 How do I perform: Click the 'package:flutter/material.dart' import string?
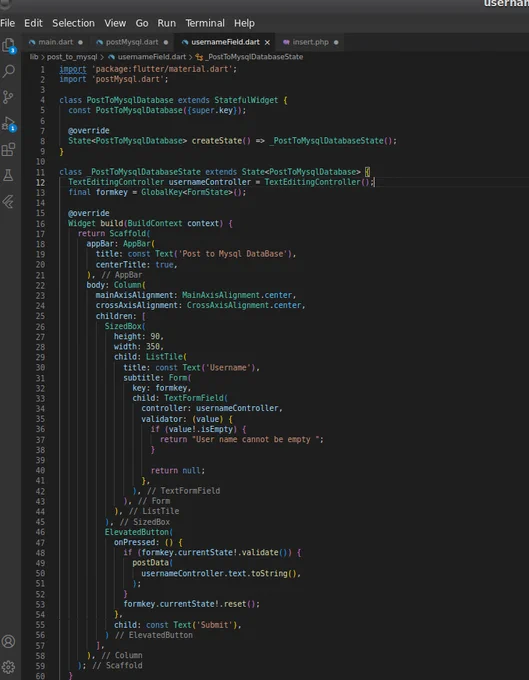coord(162,69)
